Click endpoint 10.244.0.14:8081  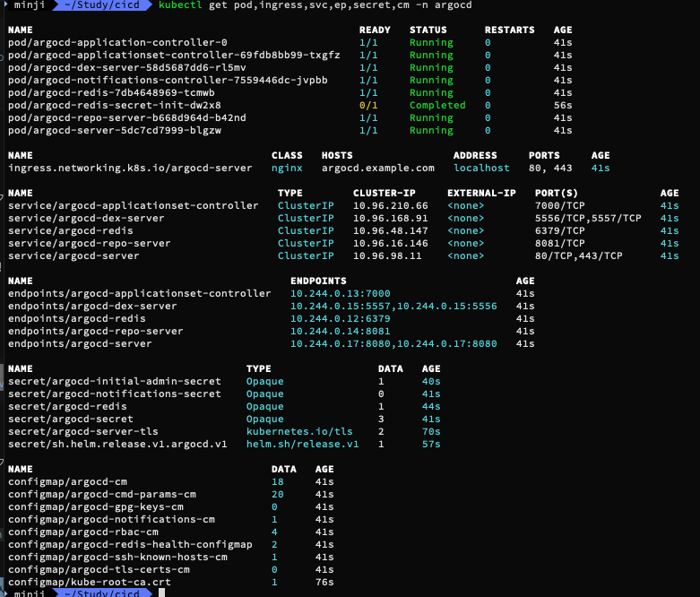pos(341,331)
